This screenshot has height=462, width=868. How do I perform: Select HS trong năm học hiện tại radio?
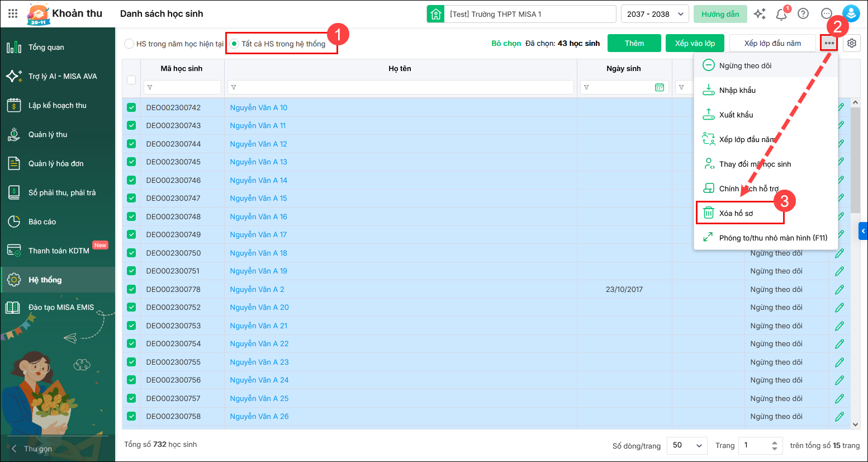(129, 44)
